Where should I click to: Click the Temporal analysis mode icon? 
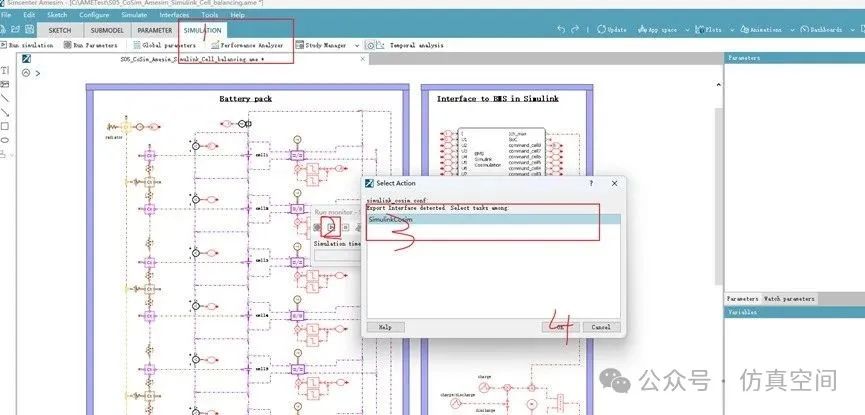[371, 45]
